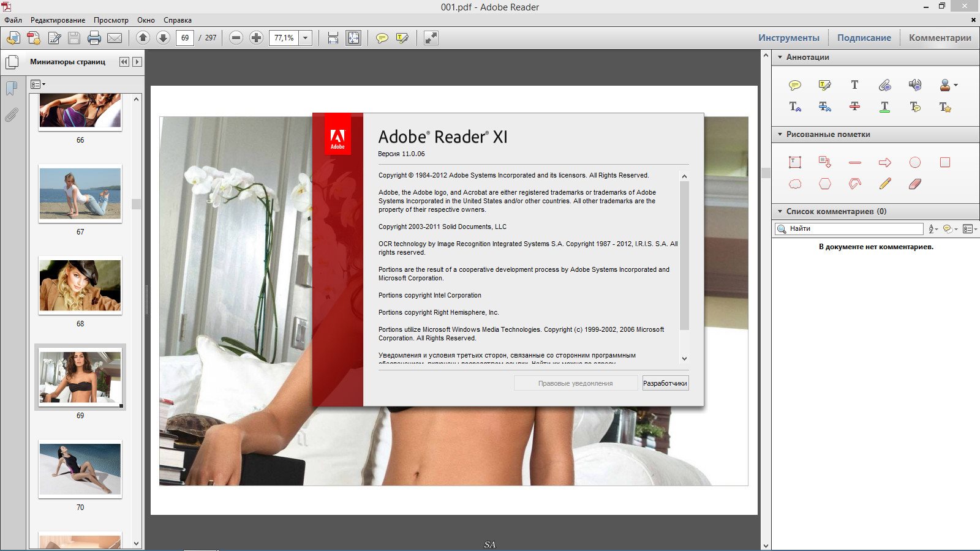Collapse the Аннотации section
The height and width of the screenshot is (551, 980).
coord(780,57)
